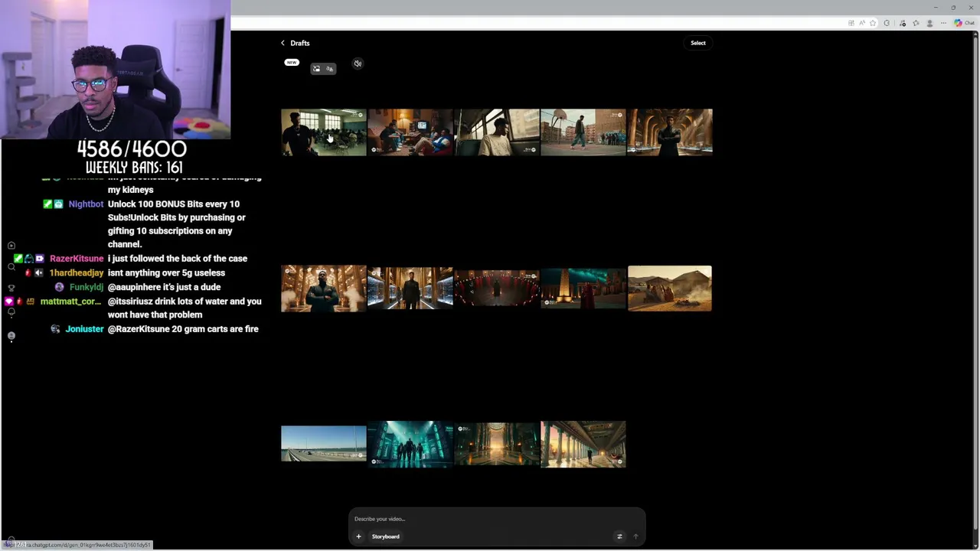The width and height of the screenshot is (980, 551).
Task: Add page to favorites with star icon
Action: (873, 23)
